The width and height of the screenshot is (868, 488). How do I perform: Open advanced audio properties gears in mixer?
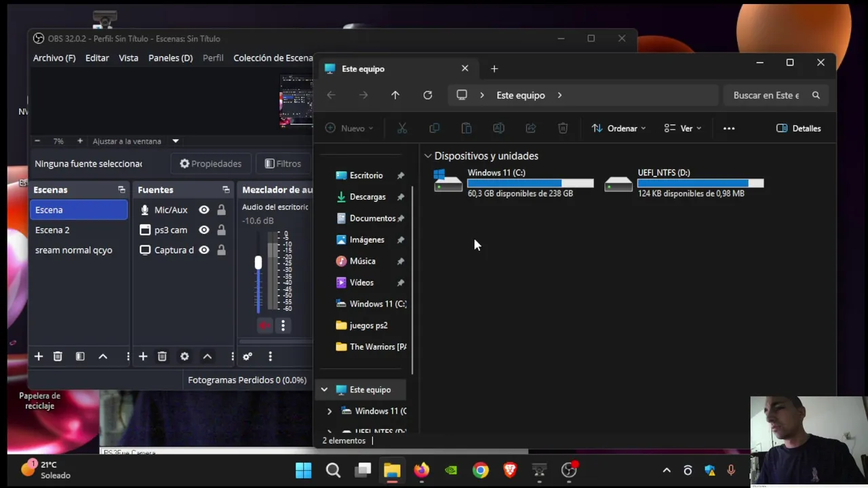coord(248,357)
